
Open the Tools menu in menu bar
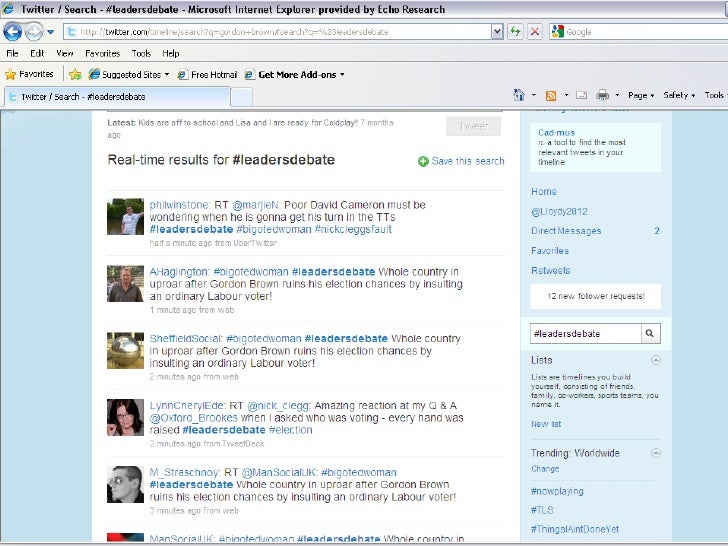pos(141,53)
